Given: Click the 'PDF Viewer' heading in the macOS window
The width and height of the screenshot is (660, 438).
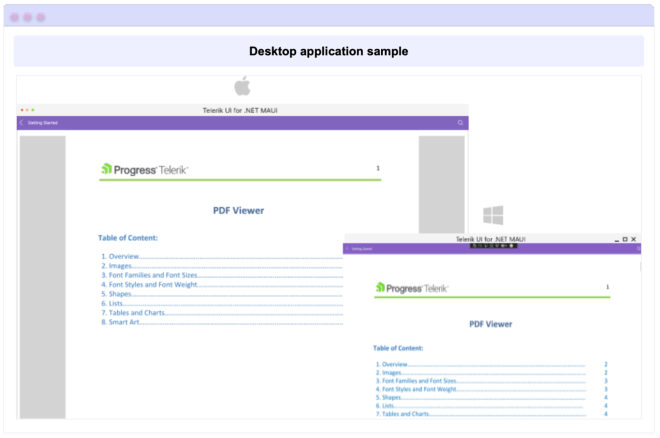Looking at the screenshot, I should click(238, 210).
